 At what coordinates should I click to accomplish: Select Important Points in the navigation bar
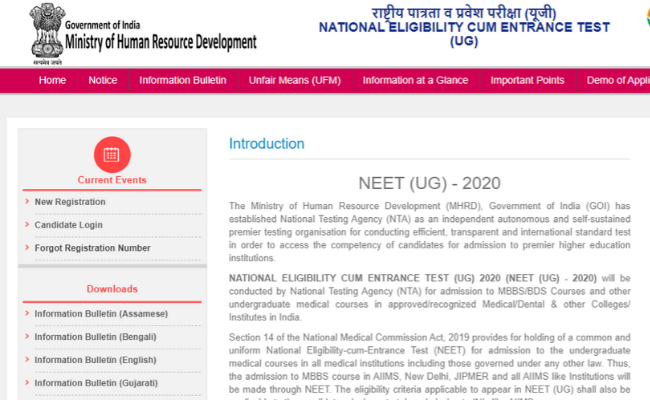pyautogui.click(x=527, y=80)
